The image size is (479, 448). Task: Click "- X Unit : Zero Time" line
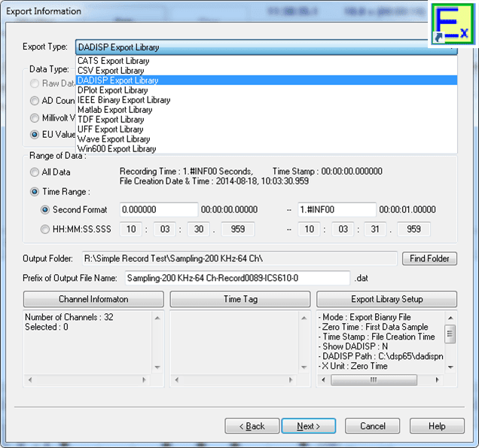(353, 366)
